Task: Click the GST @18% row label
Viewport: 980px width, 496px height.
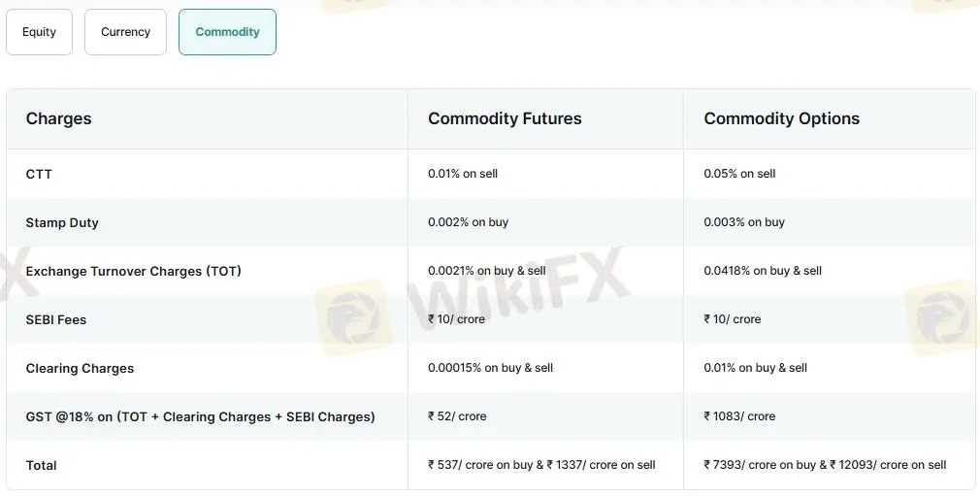Action: pos(200,416)
